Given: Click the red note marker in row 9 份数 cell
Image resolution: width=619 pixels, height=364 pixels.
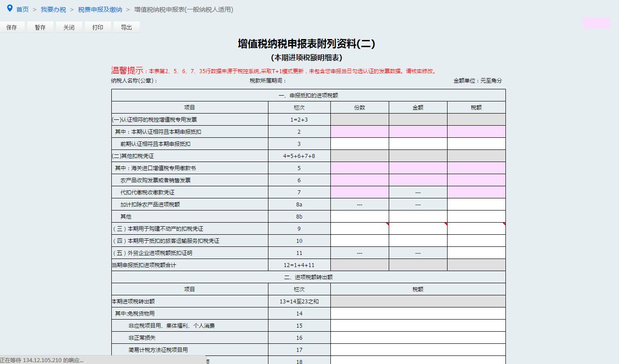Looking at the screenshot, I should [386, 224].
